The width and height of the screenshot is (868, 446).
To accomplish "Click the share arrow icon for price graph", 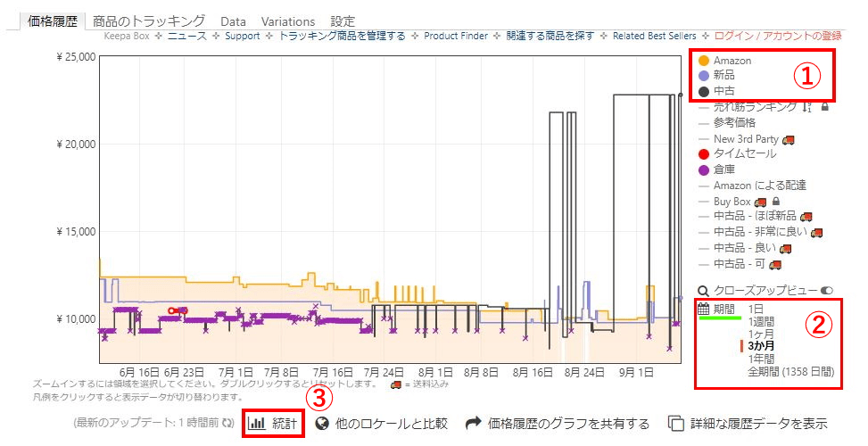I will 473,423.
